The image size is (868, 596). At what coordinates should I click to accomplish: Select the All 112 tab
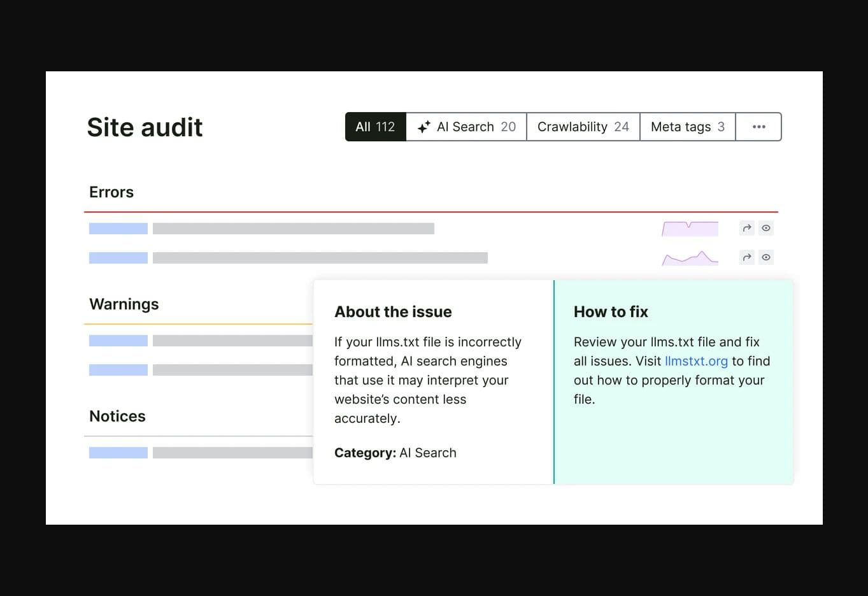click(375, 127)
